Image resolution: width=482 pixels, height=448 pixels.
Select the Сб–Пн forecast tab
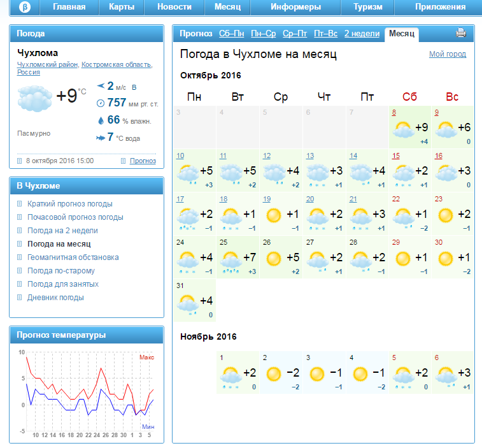[232, 33]
